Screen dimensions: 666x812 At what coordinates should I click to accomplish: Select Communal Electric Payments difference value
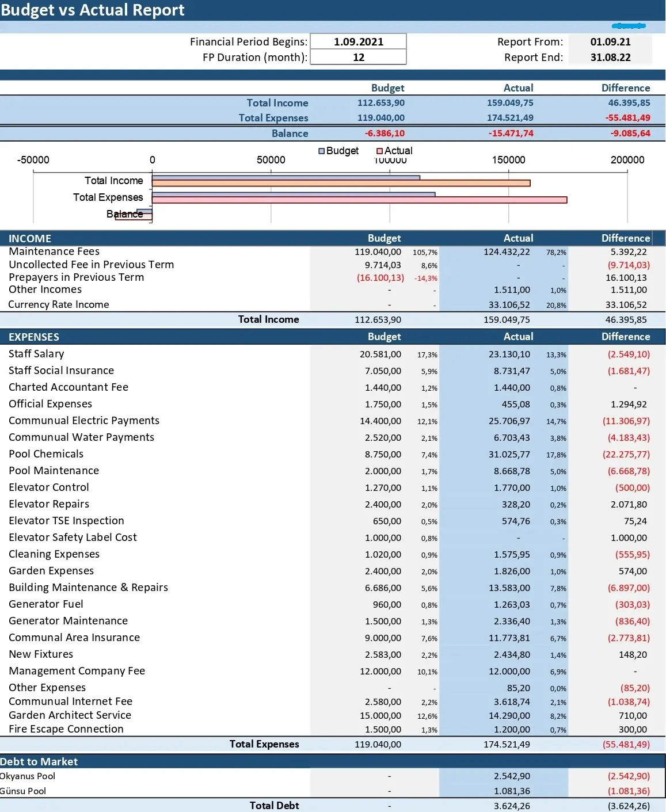[626, 421]
